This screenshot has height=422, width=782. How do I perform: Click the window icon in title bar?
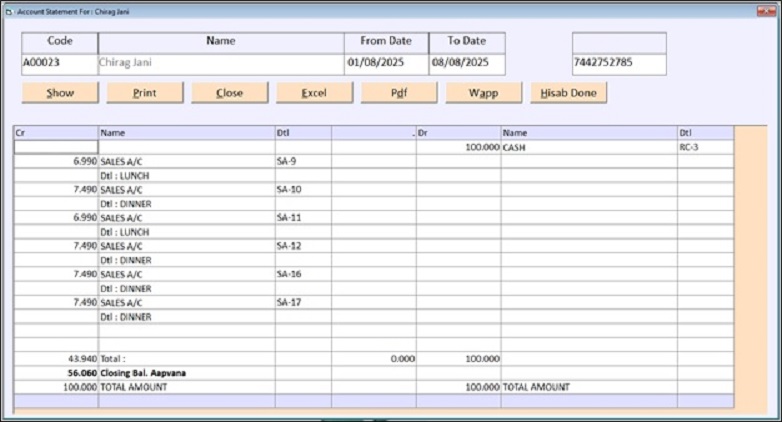9,11
